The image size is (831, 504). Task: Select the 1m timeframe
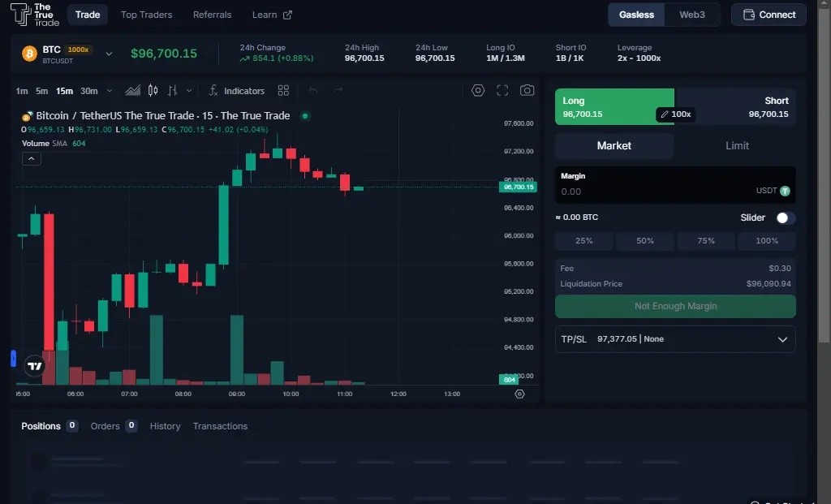[22, 91]
